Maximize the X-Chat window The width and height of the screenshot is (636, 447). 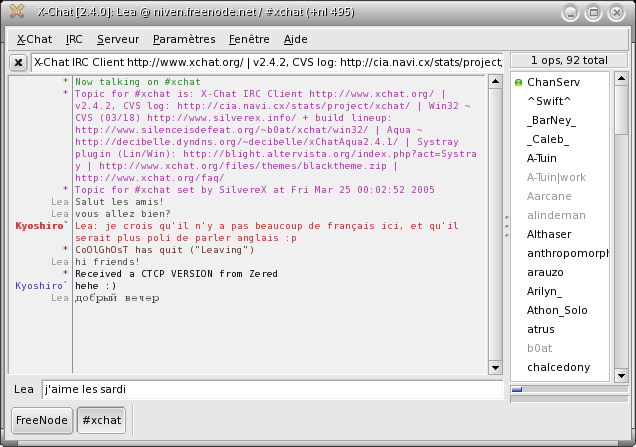click(x=593, y=13)
